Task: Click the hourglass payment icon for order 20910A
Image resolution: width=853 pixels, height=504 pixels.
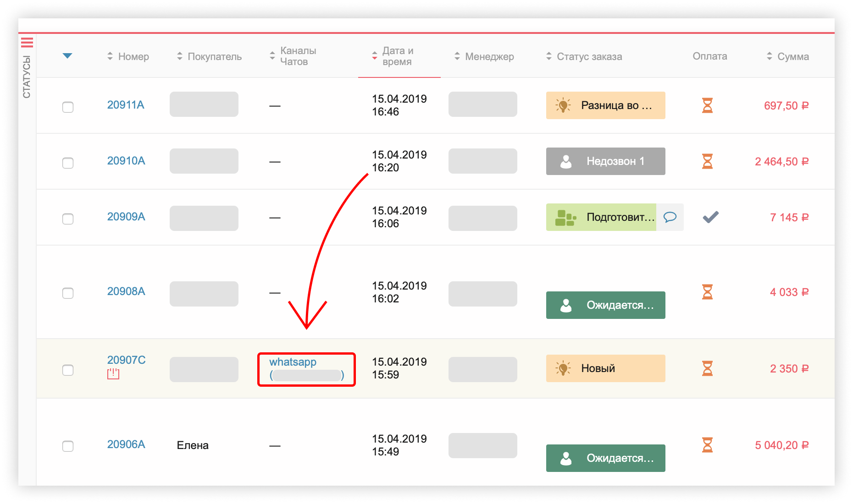Action: tap(708, 161)
